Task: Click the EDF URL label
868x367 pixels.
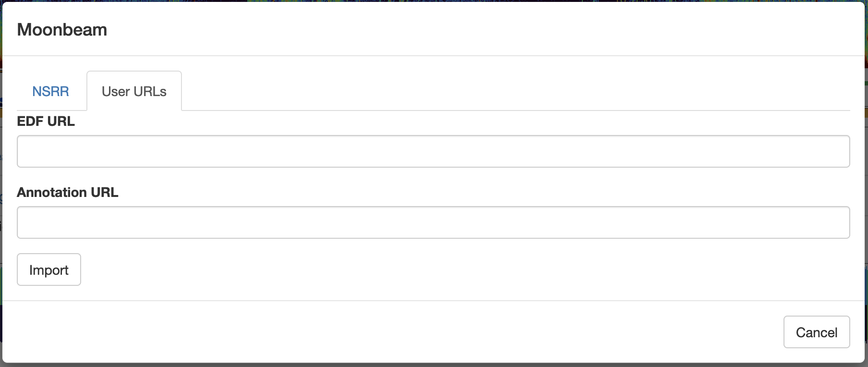Action: 46,122
